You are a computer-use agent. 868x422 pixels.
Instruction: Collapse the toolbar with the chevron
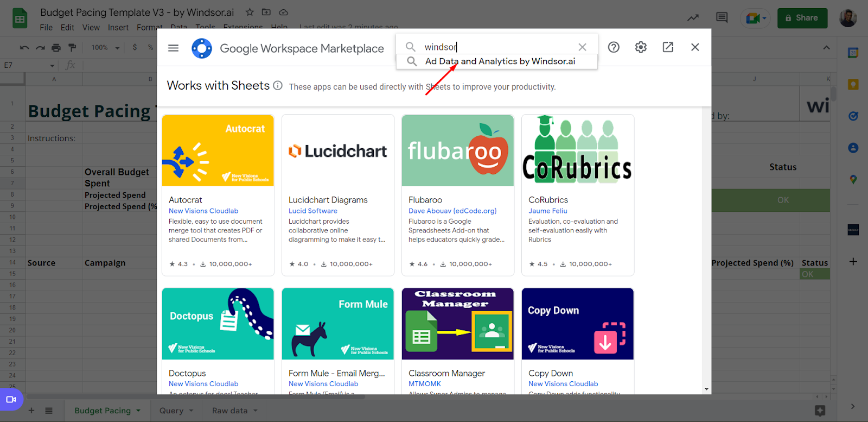(826, 48)
